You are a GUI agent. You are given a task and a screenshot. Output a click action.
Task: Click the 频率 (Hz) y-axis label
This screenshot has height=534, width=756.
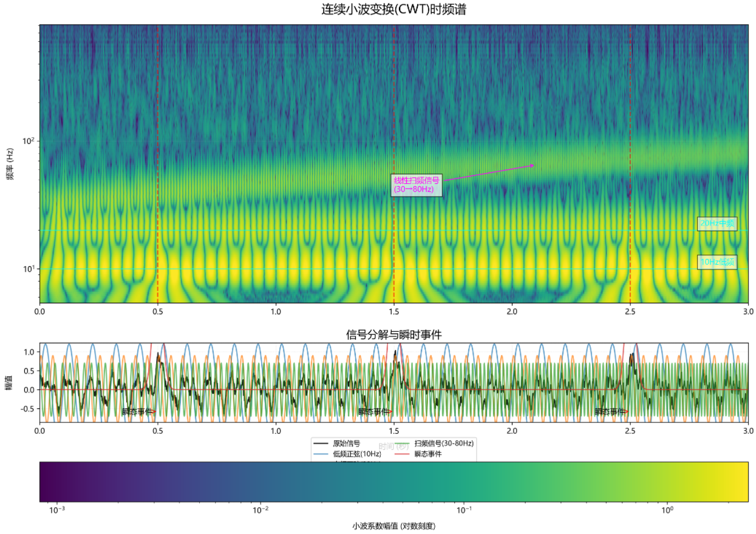pos(10,164)
